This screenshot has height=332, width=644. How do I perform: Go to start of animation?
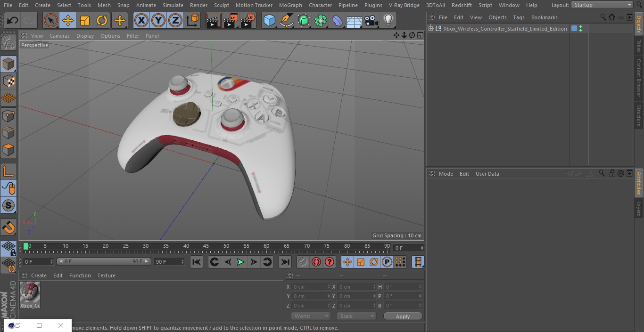click(x=197, y=262)
